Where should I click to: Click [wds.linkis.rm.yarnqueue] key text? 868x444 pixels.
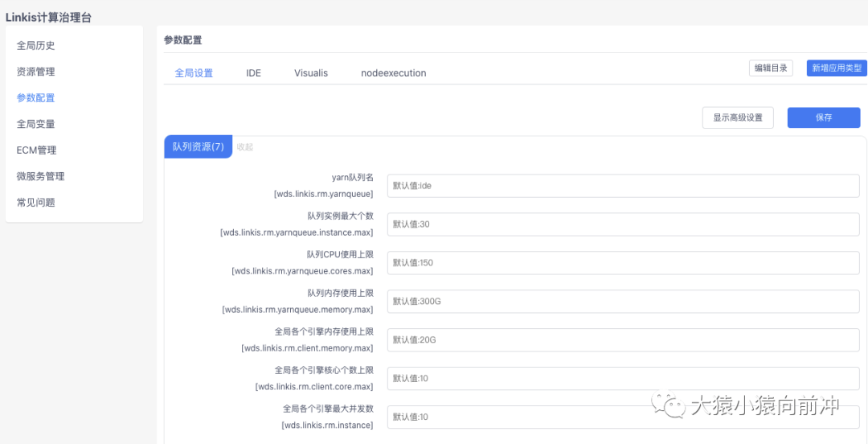[x=323, y=194]
